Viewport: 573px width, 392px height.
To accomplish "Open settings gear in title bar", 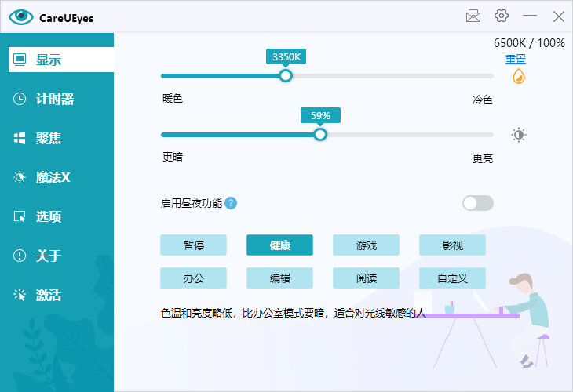I will click(502, 16).
